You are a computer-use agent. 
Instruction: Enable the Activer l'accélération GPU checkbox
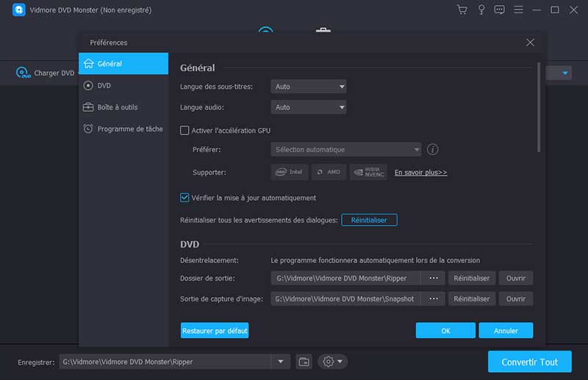coord(185,131)
